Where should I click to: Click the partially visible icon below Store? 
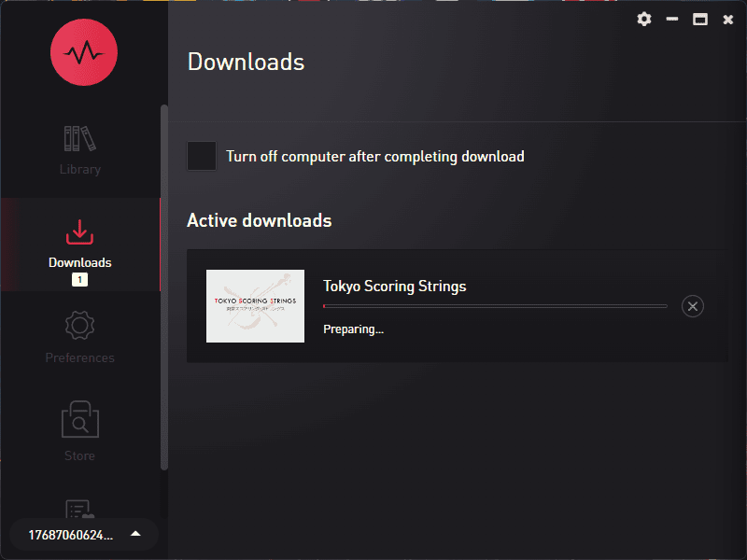point(79,508)
